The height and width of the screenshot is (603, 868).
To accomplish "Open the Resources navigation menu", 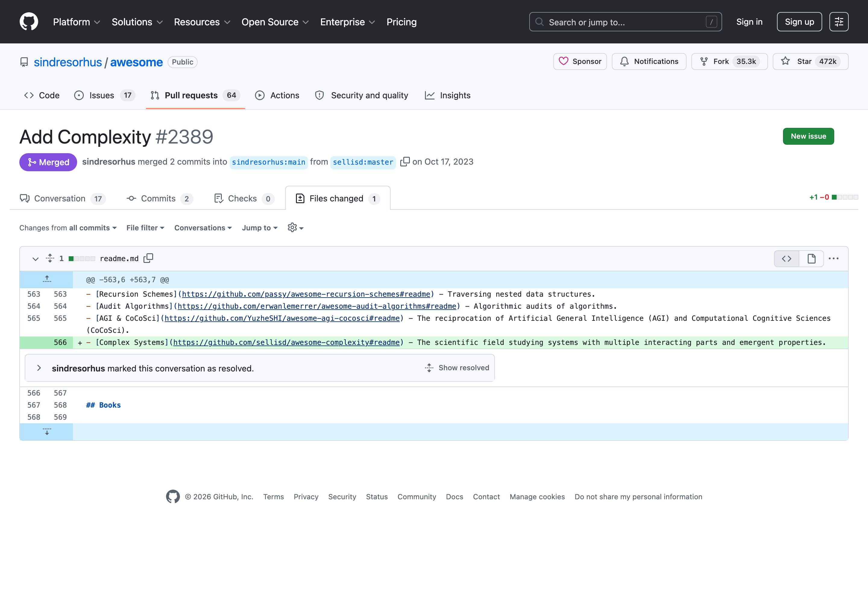I will pos(202,22).
